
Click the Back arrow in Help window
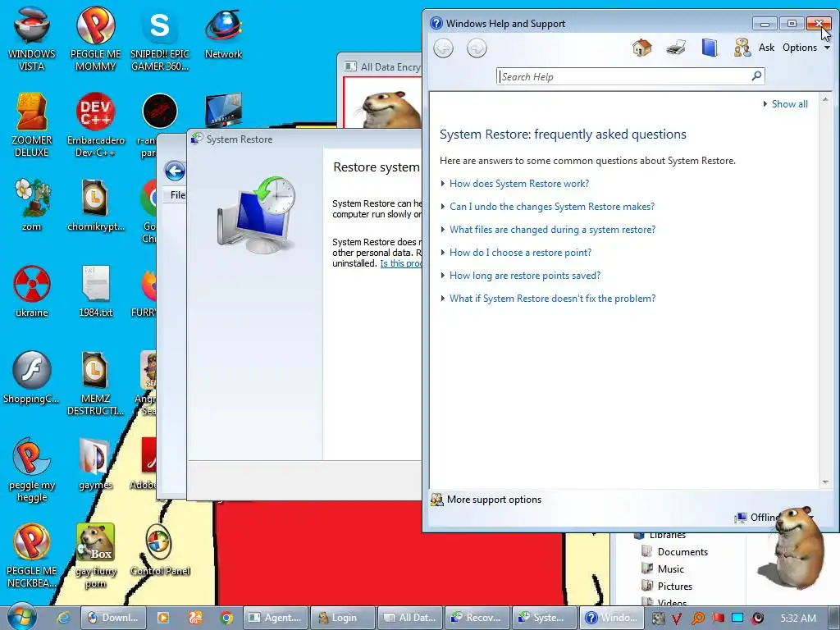443,48
